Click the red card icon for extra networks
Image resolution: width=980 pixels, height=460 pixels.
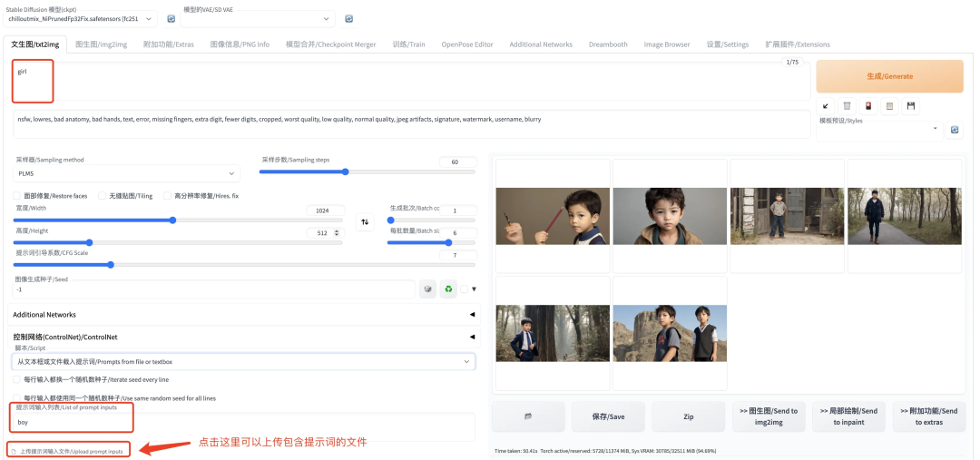[867, 106]
